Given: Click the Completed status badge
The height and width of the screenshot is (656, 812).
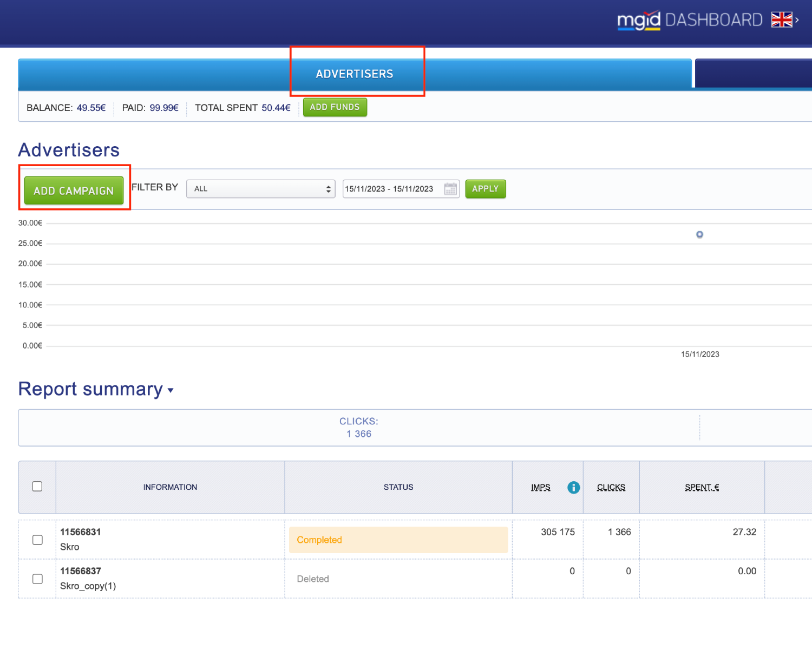Looking at the screenshot, I should pos(398,540).
